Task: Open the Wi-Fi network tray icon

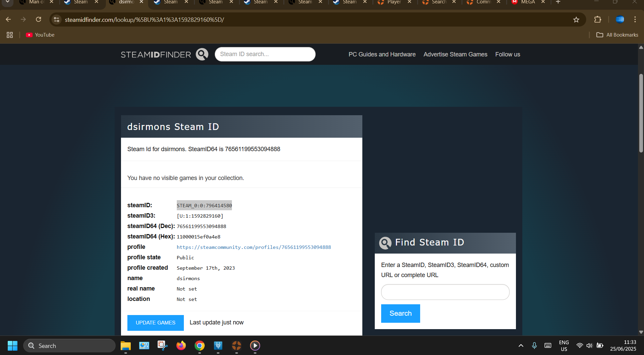Action: click(x=579, y=346)
